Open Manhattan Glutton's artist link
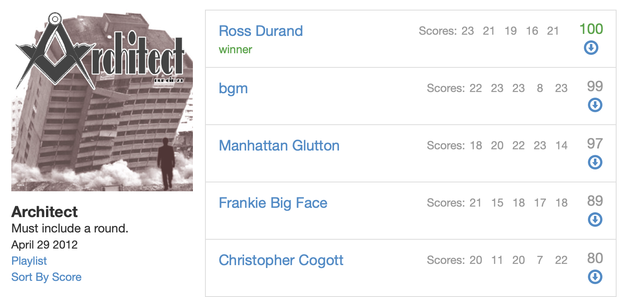The width and height of the screenshot is (644, 297). (x=279, y=146)
